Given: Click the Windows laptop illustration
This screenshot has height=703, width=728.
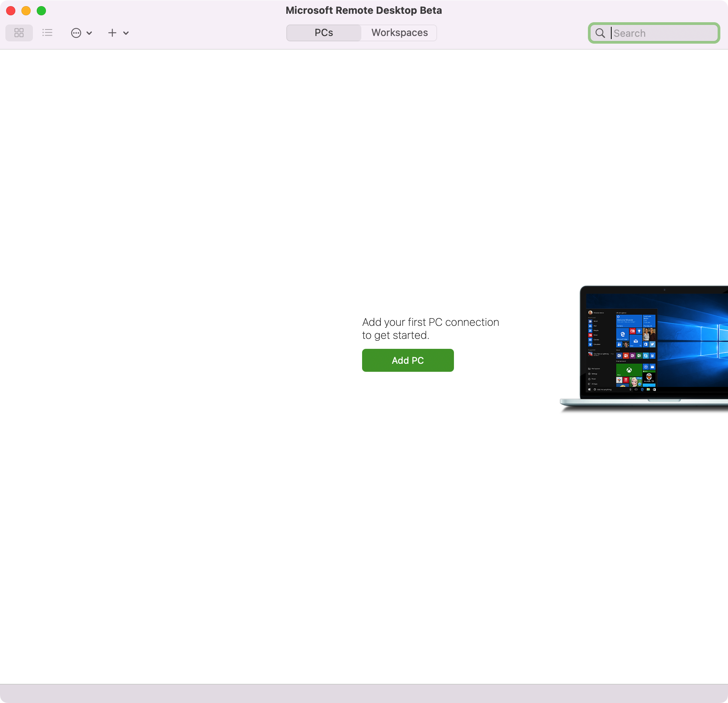Looking at the screenshot, I should pos(644,348).
